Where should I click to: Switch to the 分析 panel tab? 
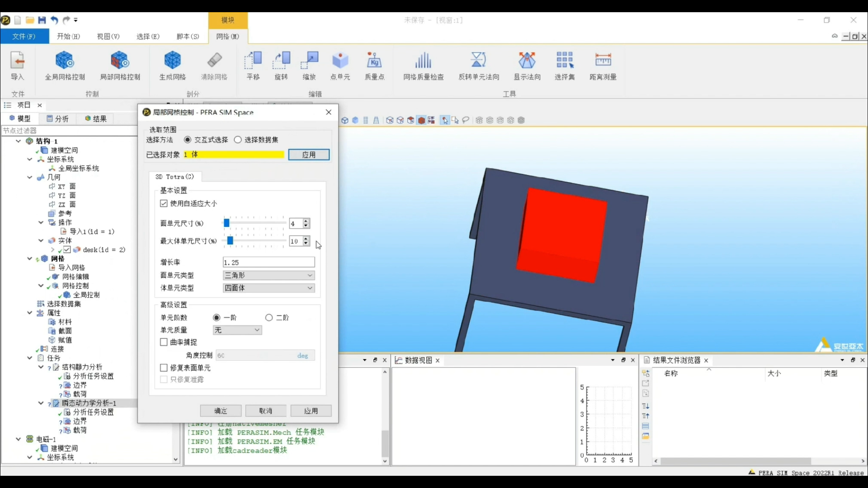(x=58, y=118)
